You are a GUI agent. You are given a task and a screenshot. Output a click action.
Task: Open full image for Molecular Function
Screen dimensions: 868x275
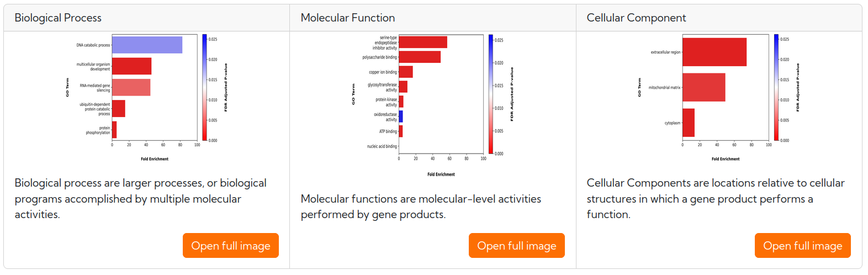click(517, 245)
